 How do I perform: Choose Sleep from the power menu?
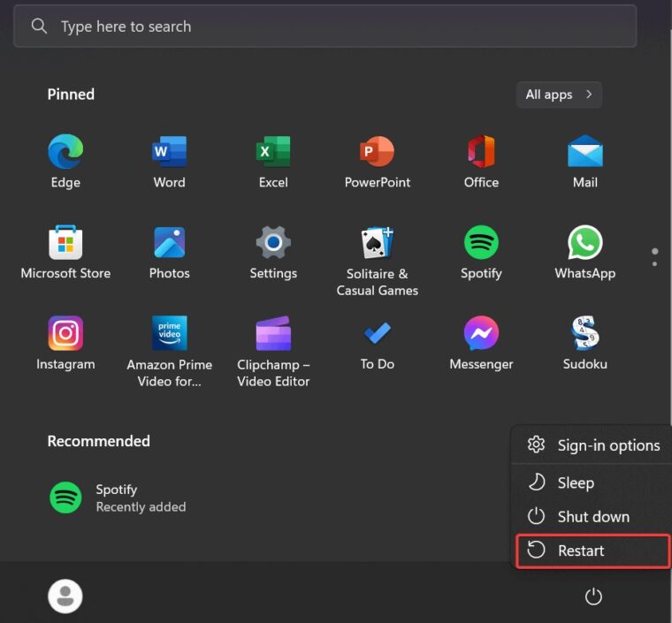click(x=593, y=483)
